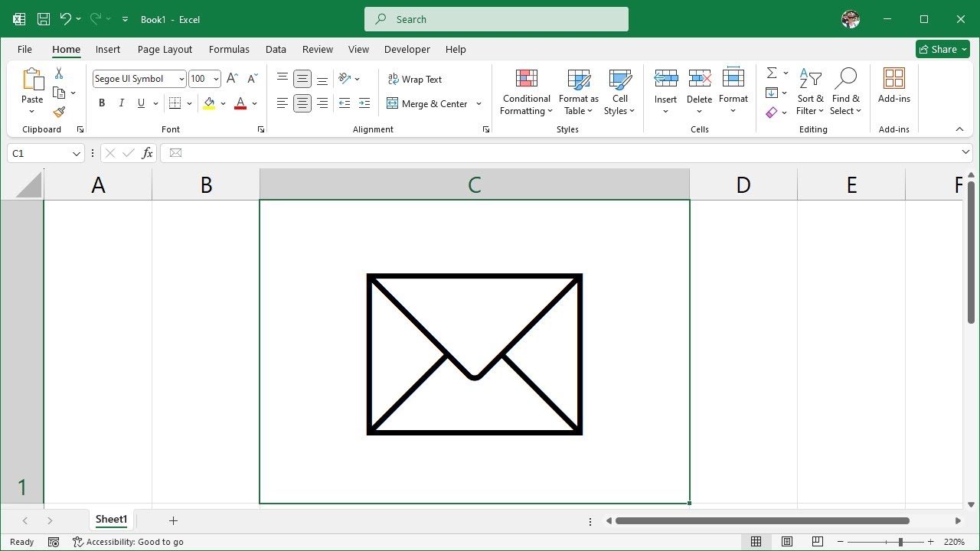Expand the Sort & Filter menu
This screenshot has width=980, height=551.
click(x=811, y=92)
